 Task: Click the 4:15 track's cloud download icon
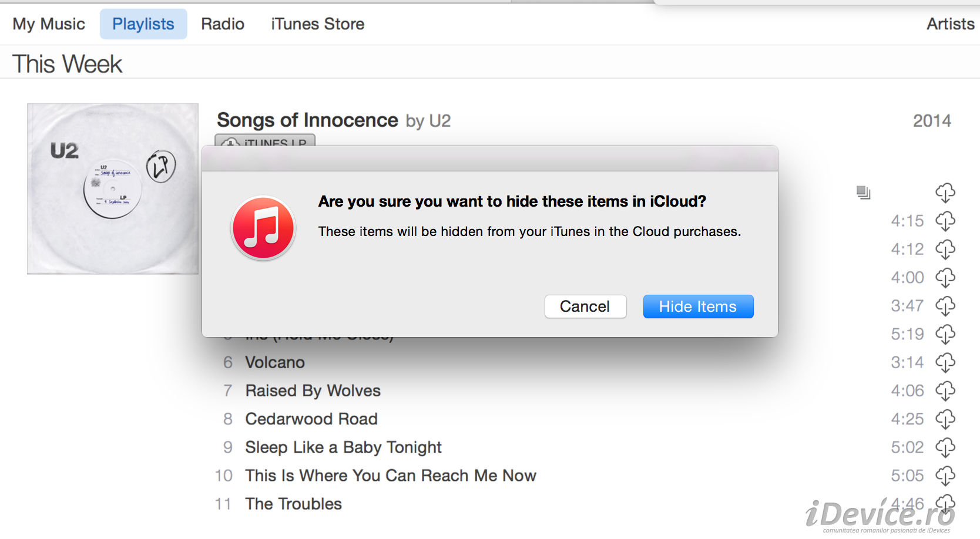[945, 221]
